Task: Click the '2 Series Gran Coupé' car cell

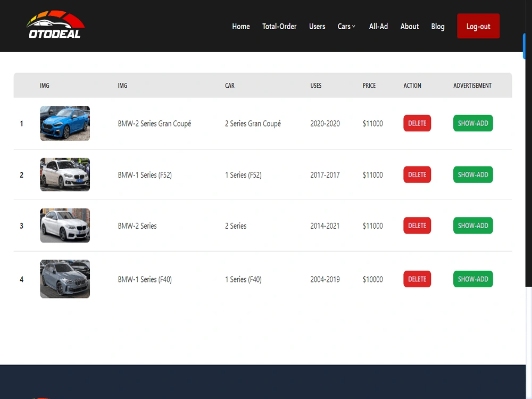Action: 253,123
